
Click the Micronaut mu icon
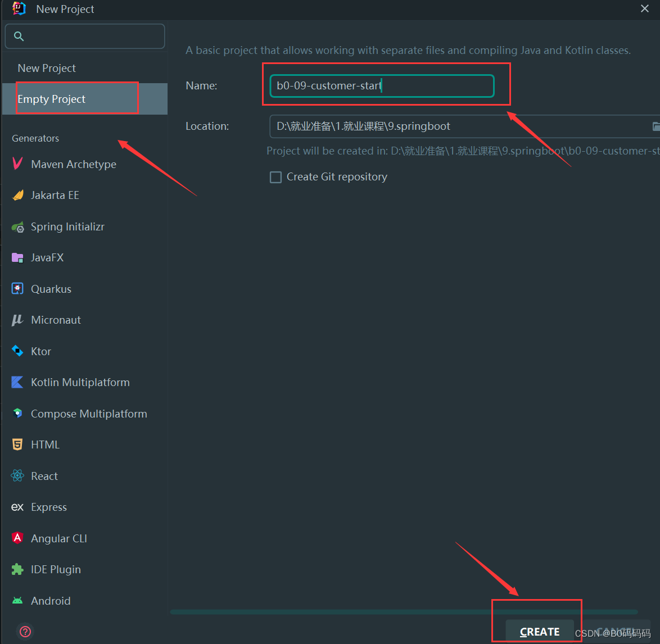17,320
